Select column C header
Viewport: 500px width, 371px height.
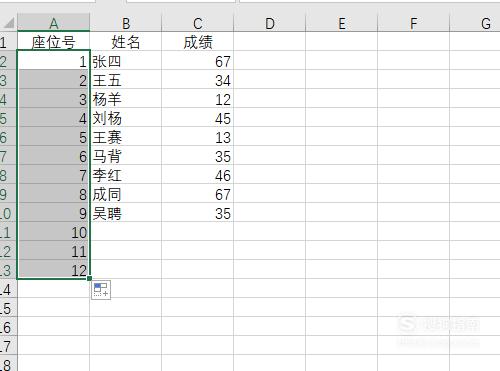tap(198, 23)
